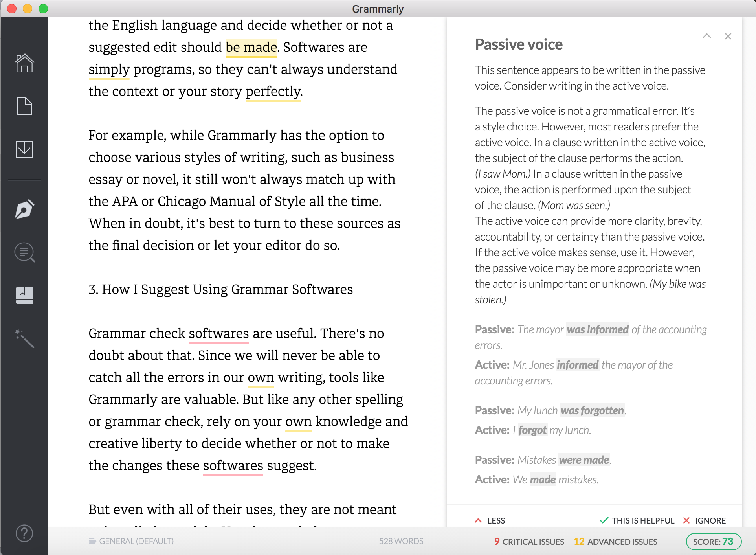Open the Plagiarism check magnifier icon
This screenshot has width=756, height=555.
click(24, 252)
